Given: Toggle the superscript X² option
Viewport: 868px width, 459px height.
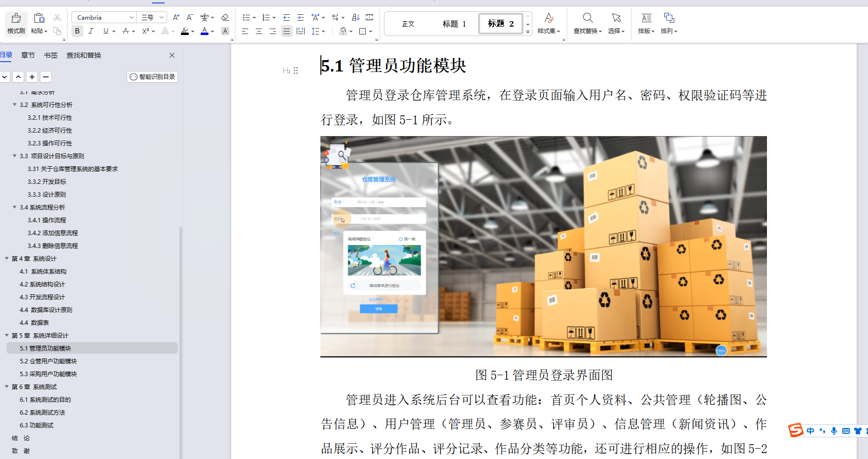Looking at the screenshot, I should [x=145, y=31].
